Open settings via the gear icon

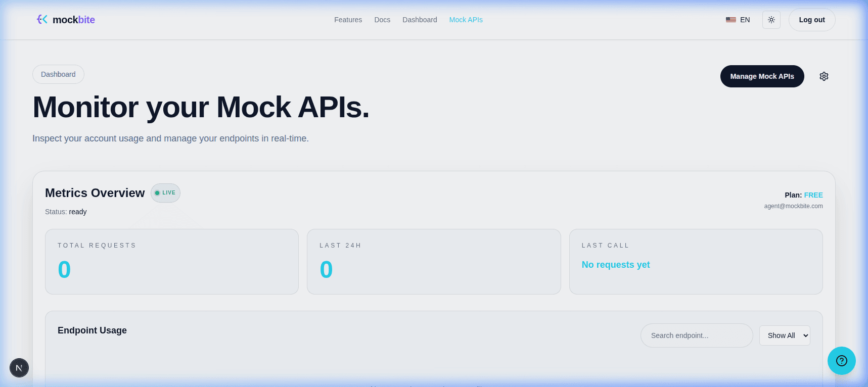pos(824,76)
